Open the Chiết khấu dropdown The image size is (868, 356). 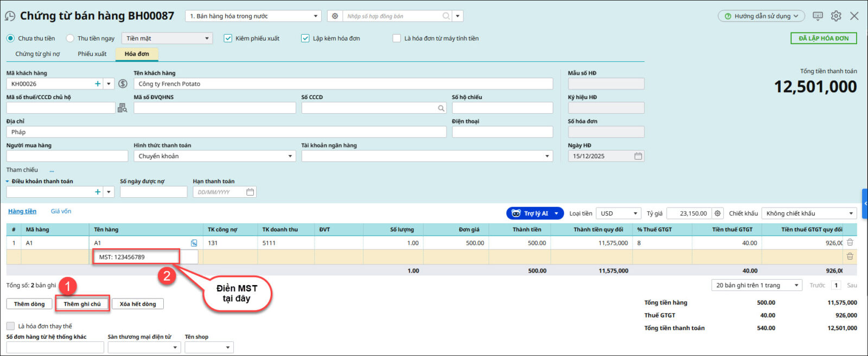pyautogui.click(x=851, y=213)
